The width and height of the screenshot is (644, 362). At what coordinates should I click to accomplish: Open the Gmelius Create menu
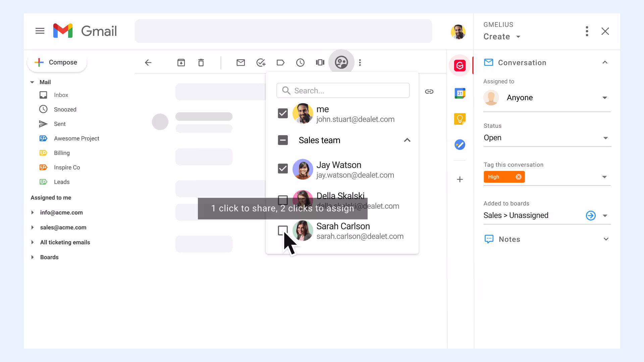tap(502, 37)
